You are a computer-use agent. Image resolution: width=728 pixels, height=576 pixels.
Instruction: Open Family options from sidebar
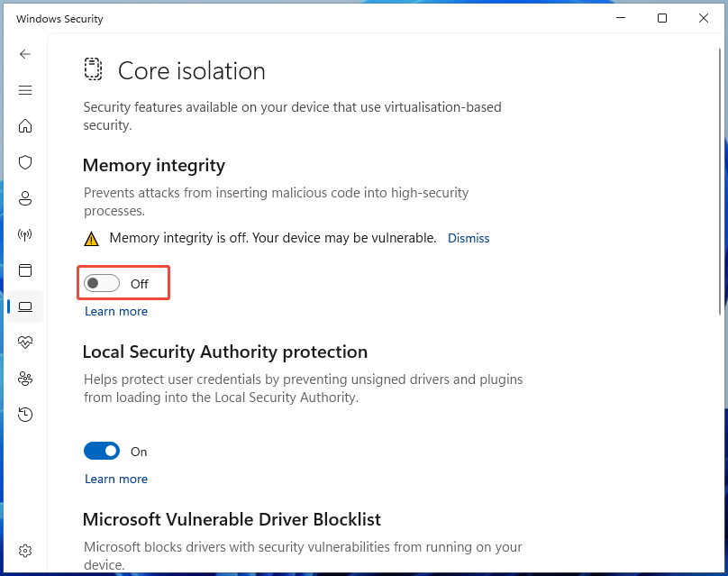(25, 379)
